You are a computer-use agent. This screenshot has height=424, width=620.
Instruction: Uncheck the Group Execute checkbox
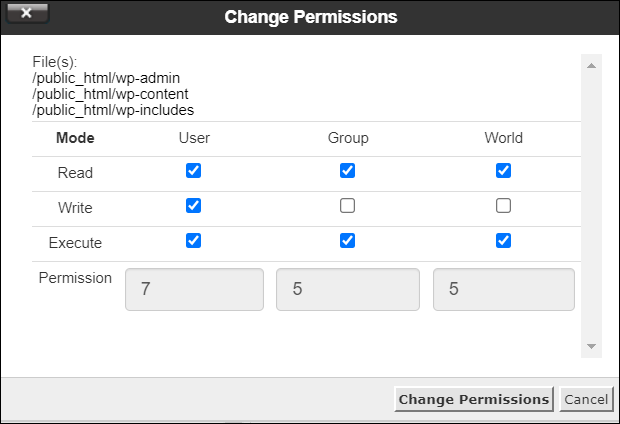point(347,241)
